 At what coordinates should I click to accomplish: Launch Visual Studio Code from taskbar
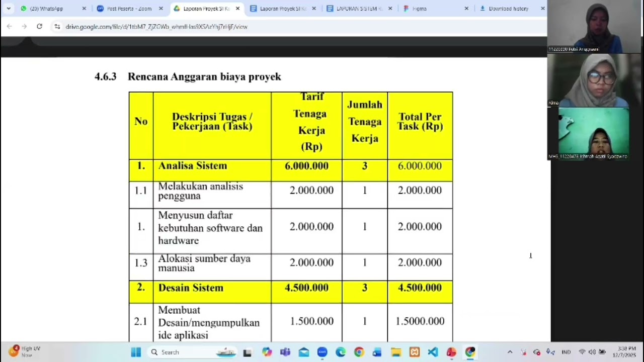[x=433, y=352]
